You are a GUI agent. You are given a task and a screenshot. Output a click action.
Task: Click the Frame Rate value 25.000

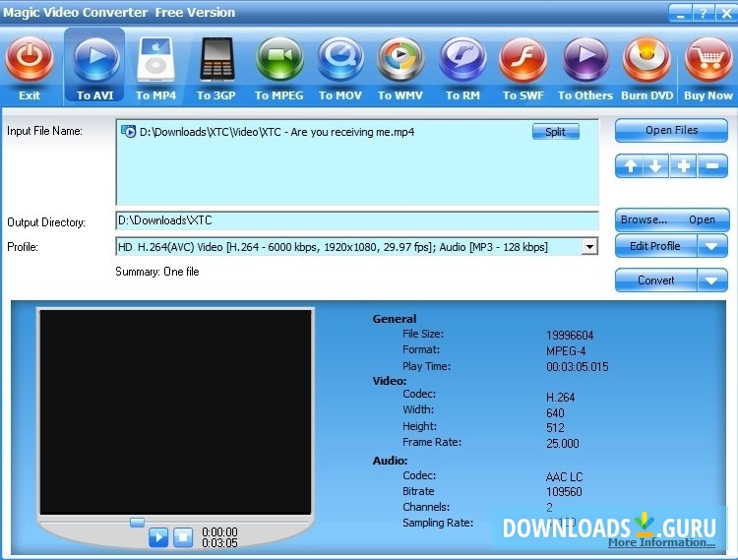[563, 443]
